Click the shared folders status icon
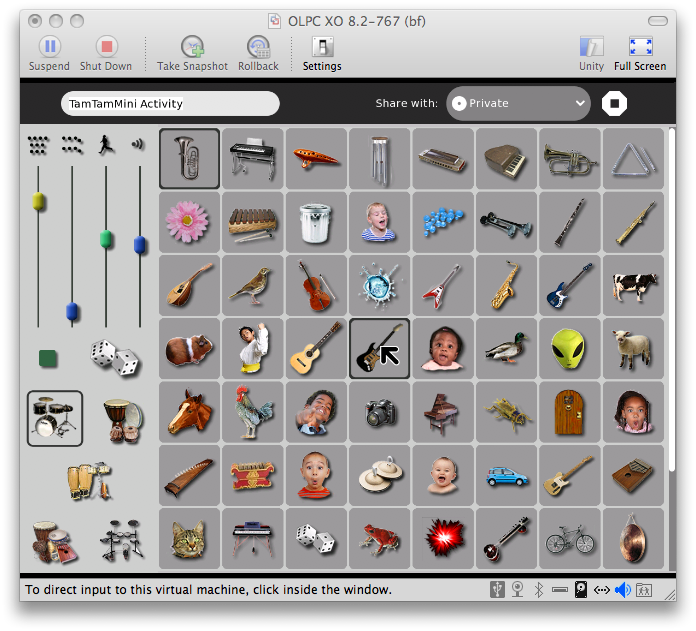The image size is (696, 631). click(x=644, y=590)
